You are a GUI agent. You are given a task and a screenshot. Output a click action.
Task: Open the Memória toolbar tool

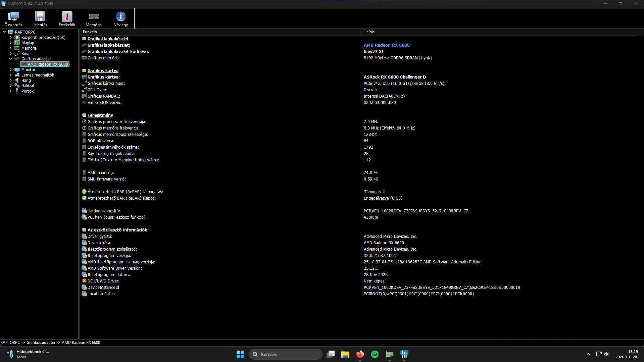(94, 19)
